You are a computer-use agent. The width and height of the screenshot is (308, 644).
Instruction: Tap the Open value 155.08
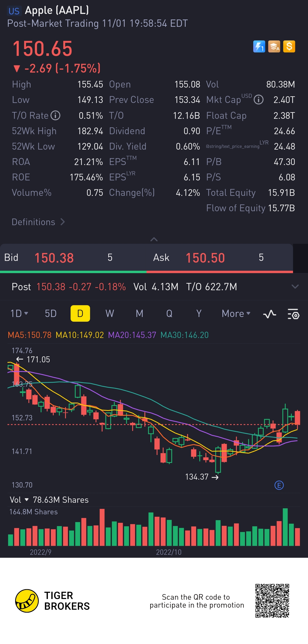coord(187,85)
